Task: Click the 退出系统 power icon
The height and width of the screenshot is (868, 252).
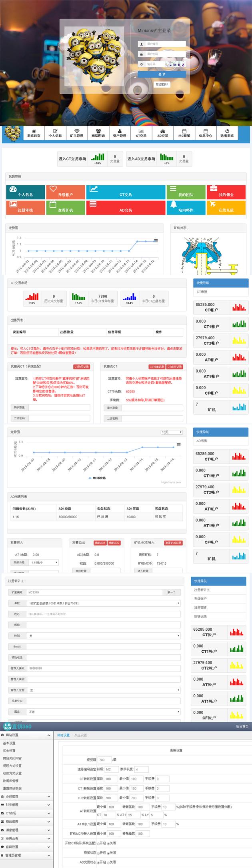Action: [x=227, y=131]
